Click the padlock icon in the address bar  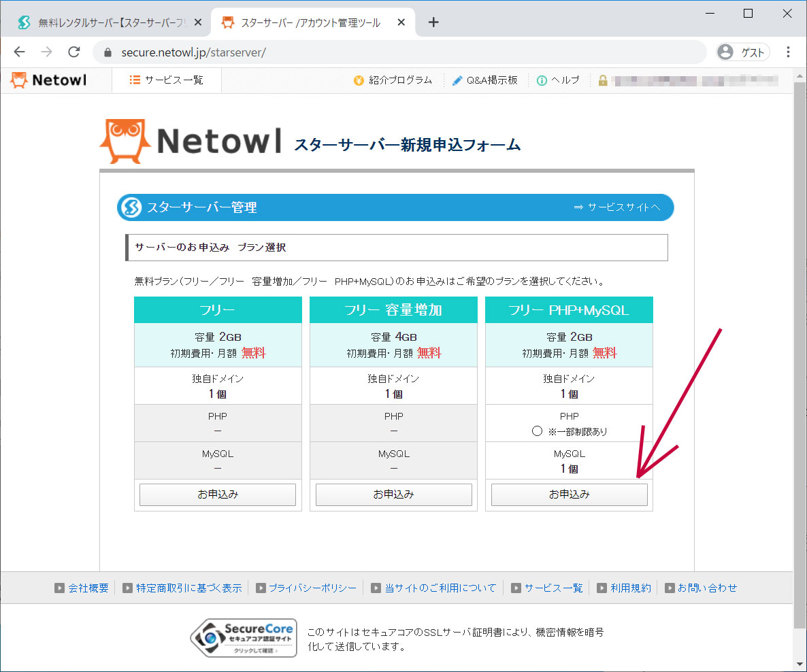(108, 52)
